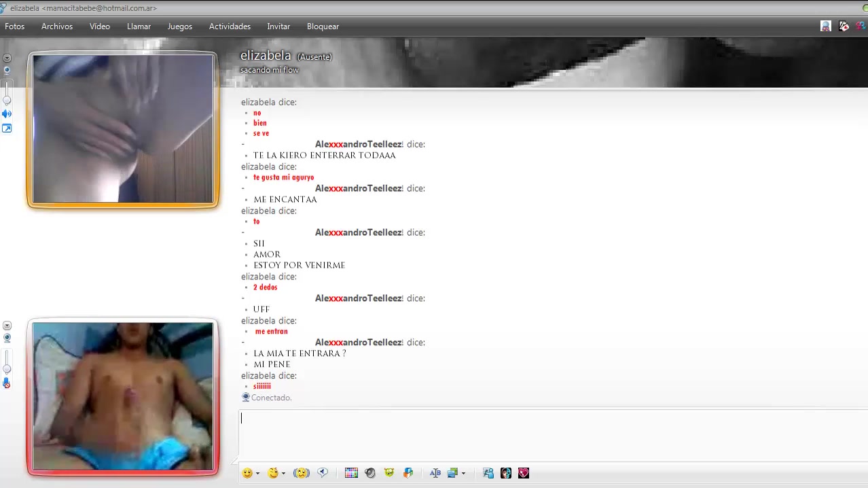Click the voice clip speech bubble icon

click(x=323, y=473)
